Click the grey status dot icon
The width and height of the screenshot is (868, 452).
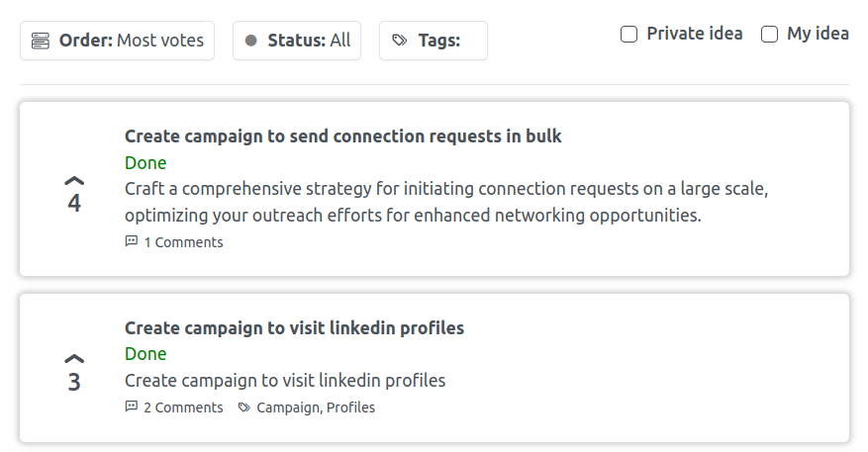pos(250,41)
